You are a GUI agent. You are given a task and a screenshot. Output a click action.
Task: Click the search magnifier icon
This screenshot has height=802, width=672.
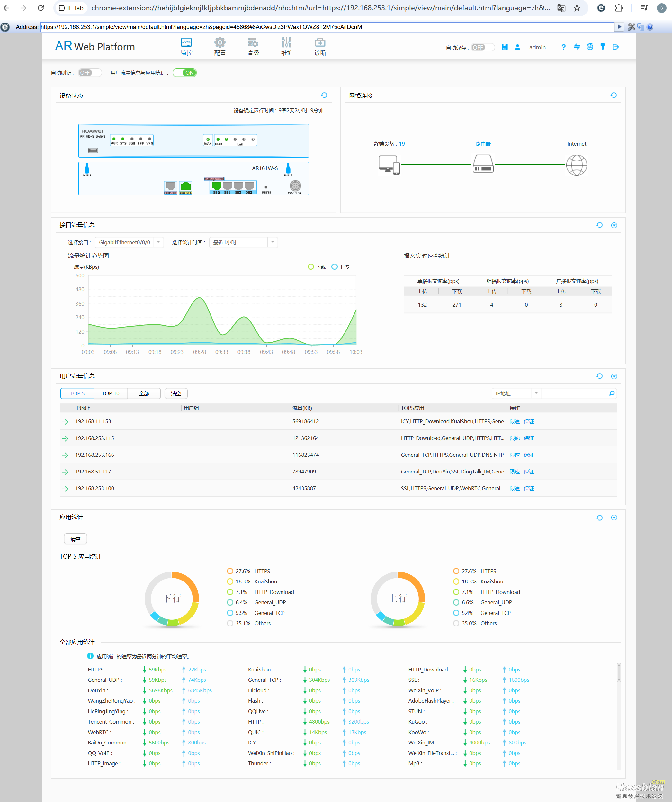click(612, 393)
